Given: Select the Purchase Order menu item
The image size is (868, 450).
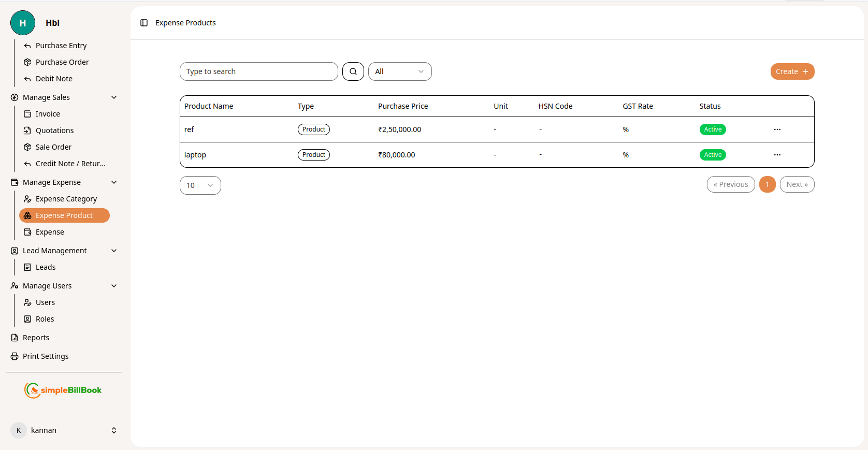Looking at the screenshot, I should 62,62.
